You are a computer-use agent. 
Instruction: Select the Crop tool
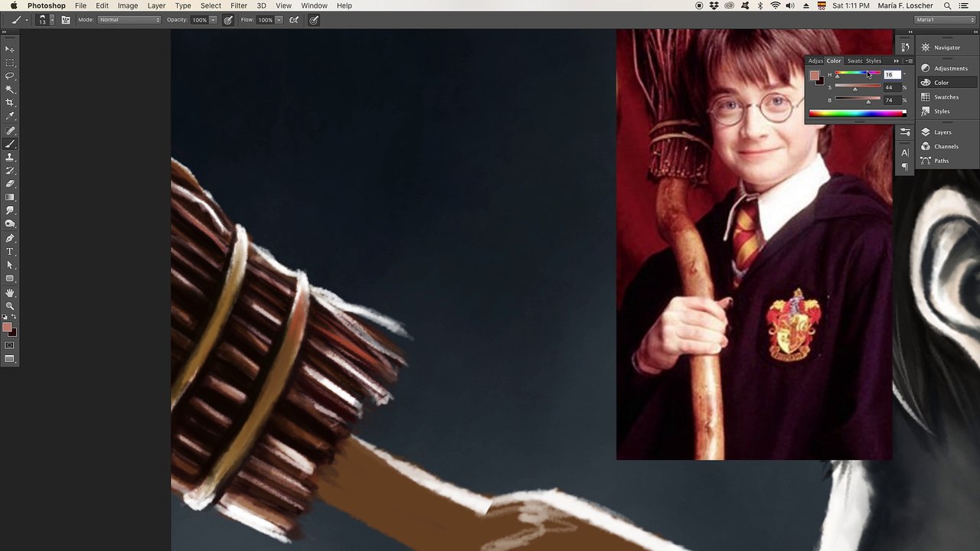10,103
